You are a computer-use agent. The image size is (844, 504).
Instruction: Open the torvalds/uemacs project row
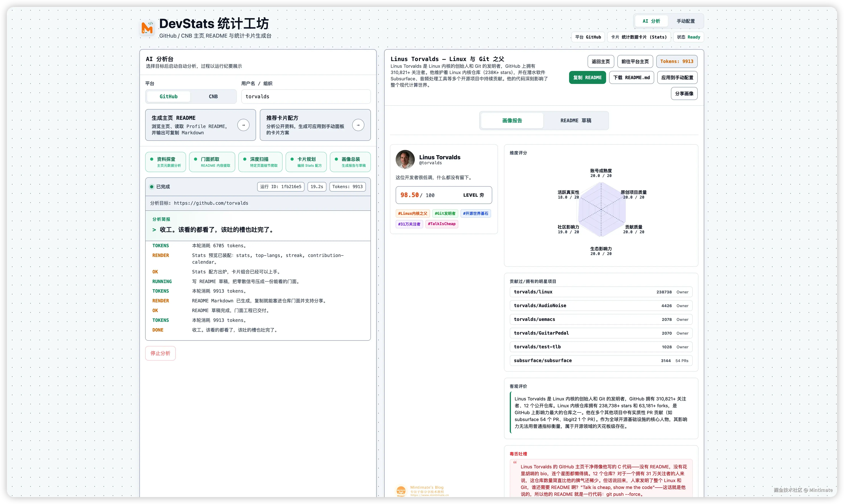601,319
